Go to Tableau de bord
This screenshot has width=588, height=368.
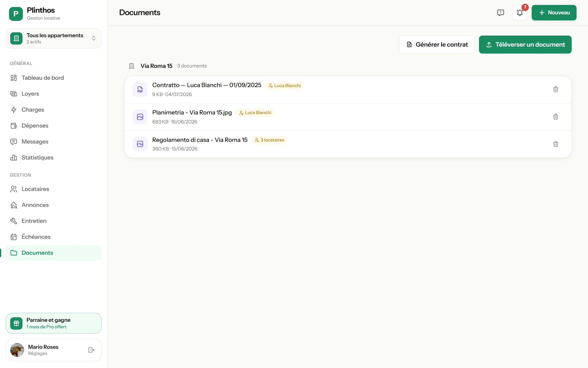point(54,78)
